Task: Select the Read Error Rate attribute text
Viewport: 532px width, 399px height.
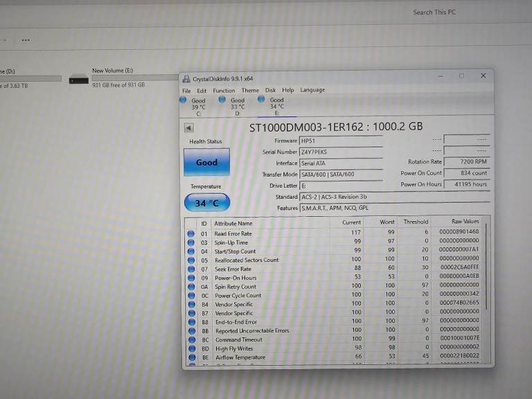Action: (x=233, y=233)
